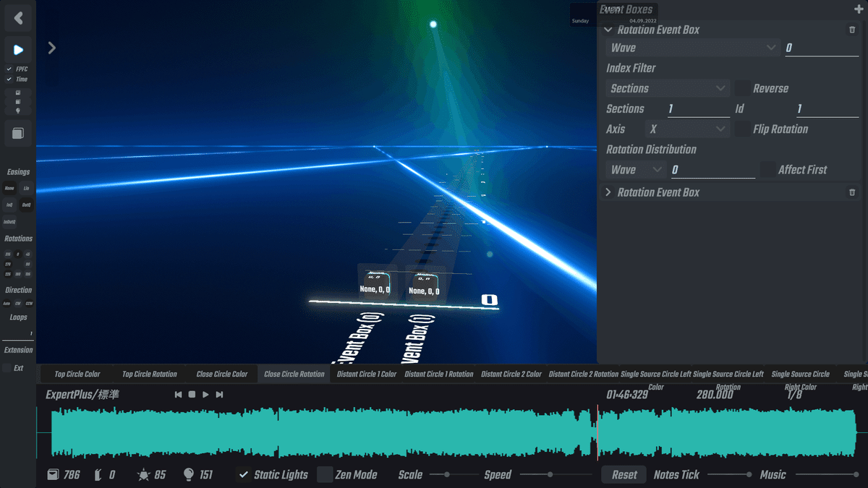Click the value field beside the top Wave dropdown
Screen dimensions: 868x488
822,48
